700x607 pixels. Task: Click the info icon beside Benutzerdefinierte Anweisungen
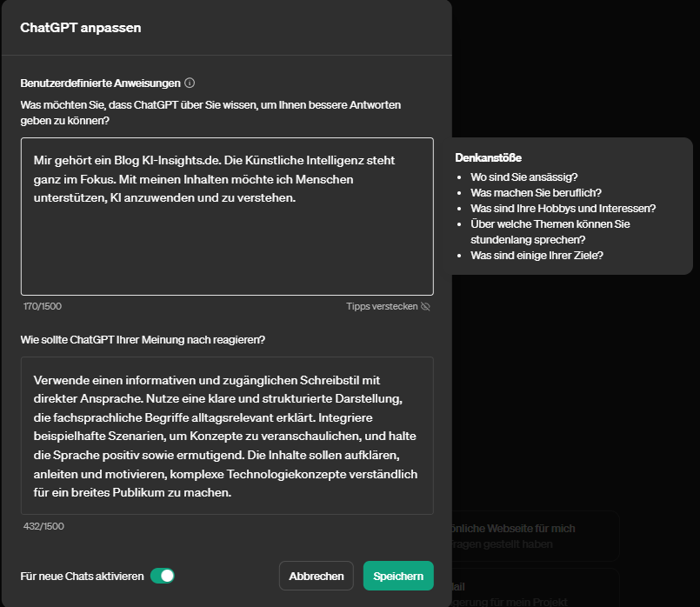coord(190,83)
